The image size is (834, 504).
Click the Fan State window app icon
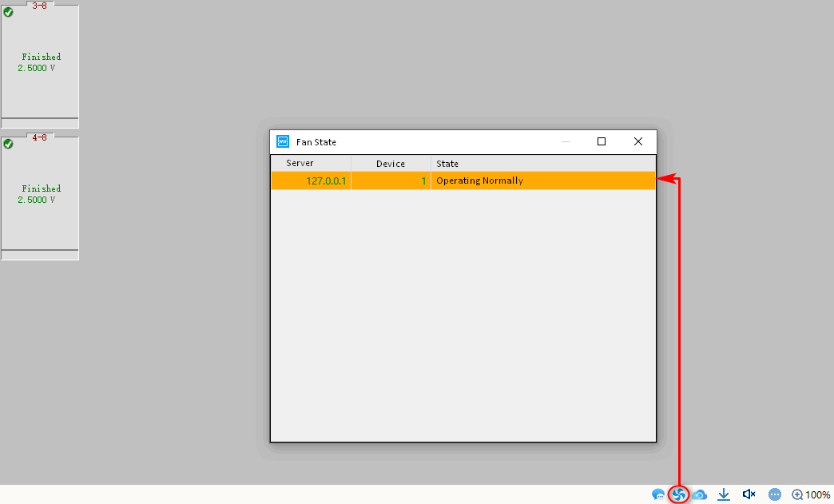[x=282, y=141]
